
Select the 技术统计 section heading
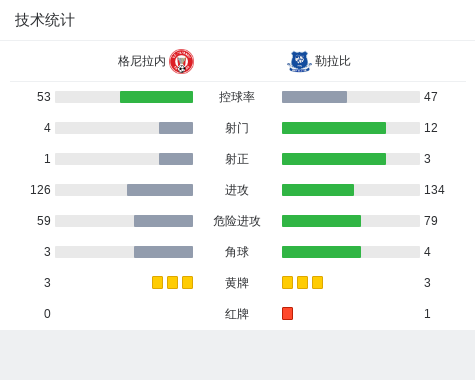point(45,20)
